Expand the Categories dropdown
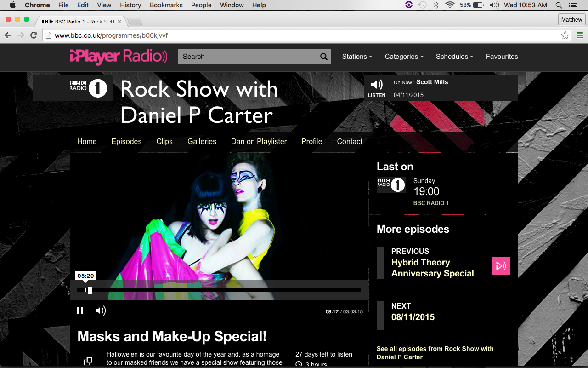Screen dimensions: 588x368 pos(404,57)
